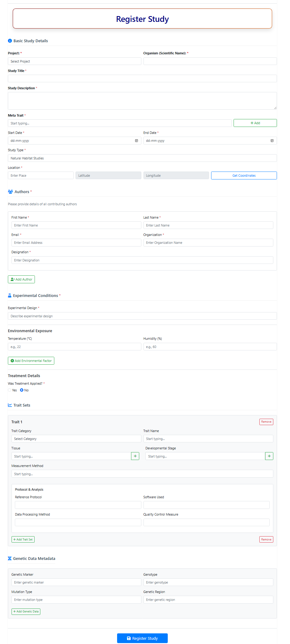Click Add Author button
The height and width of the screenshot is (644, 290).
[x=21, y=279]
